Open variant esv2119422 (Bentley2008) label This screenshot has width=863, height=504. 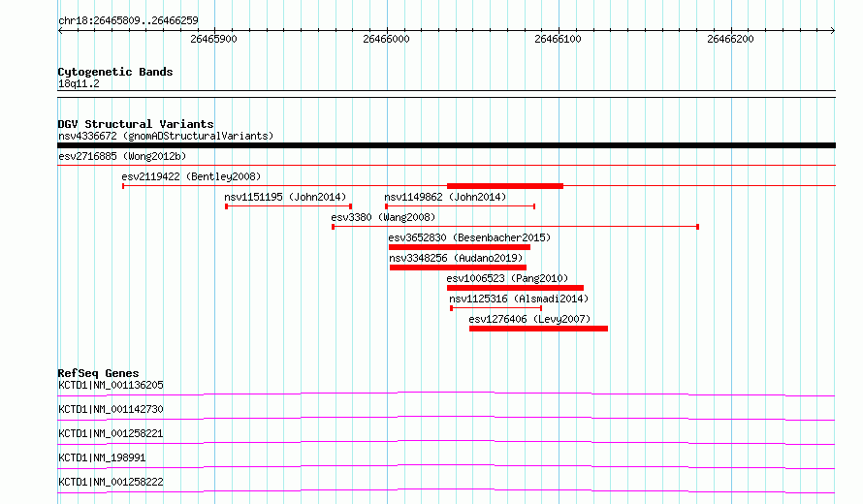[x=191, y=176]
